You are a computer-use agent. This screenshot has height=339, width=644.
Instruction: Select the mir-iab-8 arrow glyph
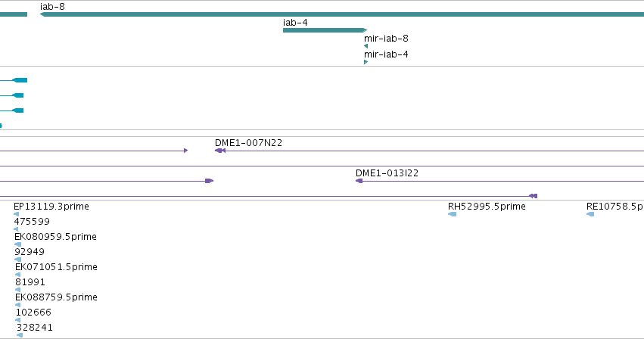coord(366,46)
